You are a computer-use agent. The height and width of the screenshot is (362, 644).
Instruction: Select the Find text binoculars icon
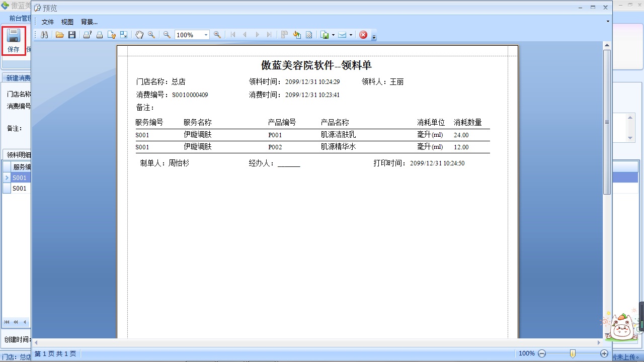point(44,35)
